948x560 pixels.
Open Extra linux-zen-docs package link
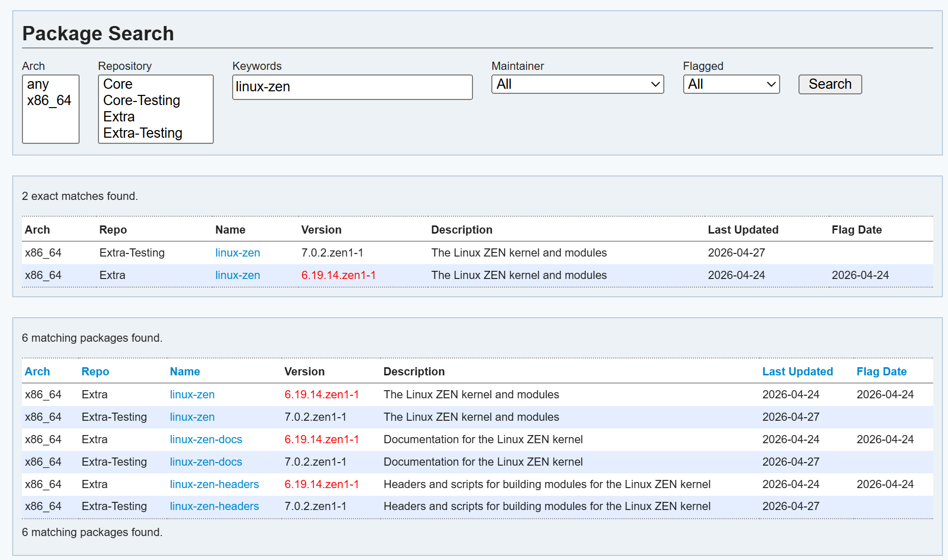tap(206, 439)
